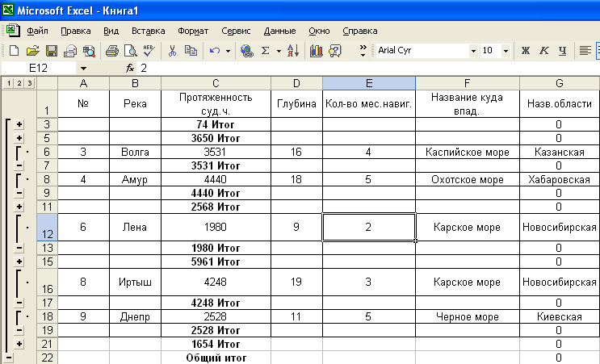Sort ascending with the A-Я icon
The width and height of the screenshot is (600, 364).
coord(293,51)
